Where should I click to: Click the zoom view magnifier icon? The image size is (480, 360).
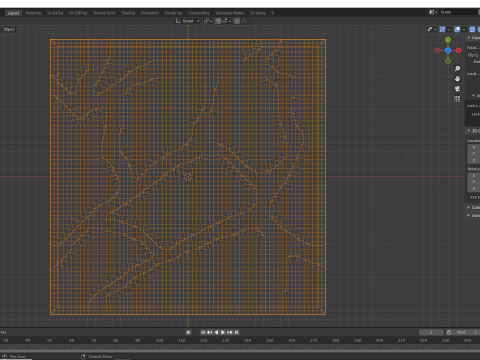457,69
